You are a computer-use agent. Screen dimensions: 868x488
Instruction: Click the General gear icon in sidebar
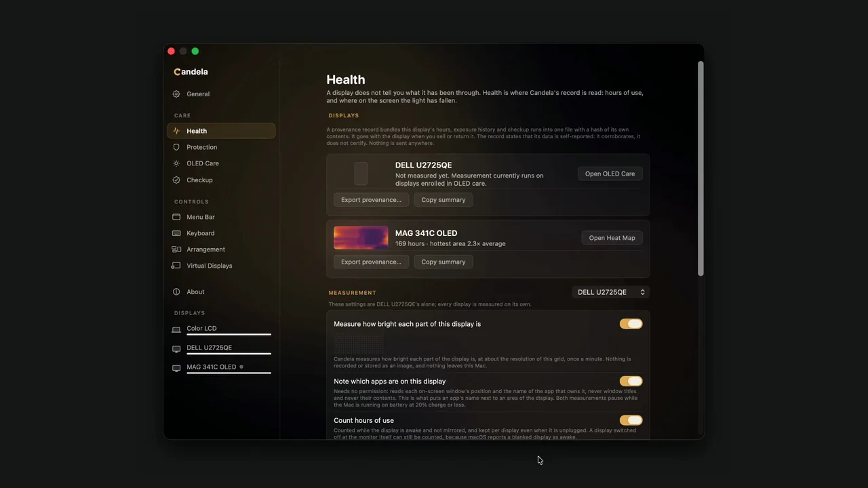click(176, 94)
